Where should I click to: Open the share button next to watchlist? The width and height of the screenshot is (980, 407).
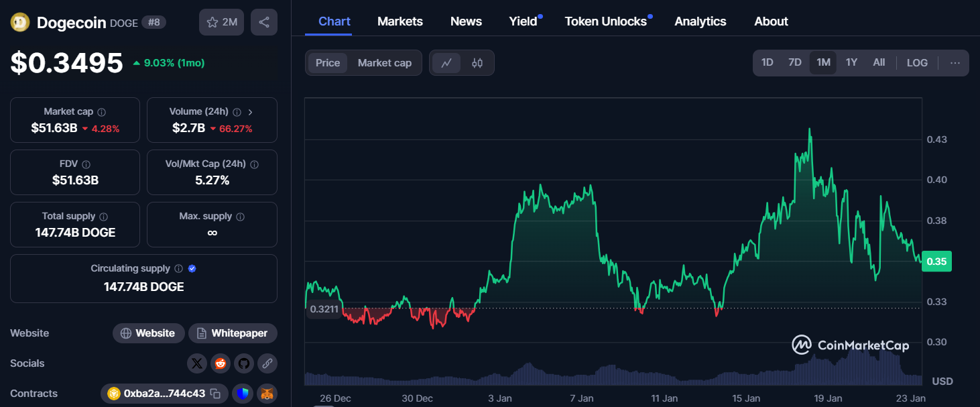[264, 22]
